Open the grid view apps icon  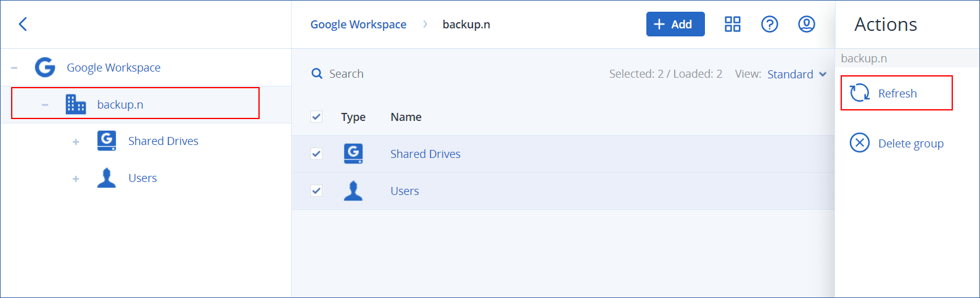(732, 24)
